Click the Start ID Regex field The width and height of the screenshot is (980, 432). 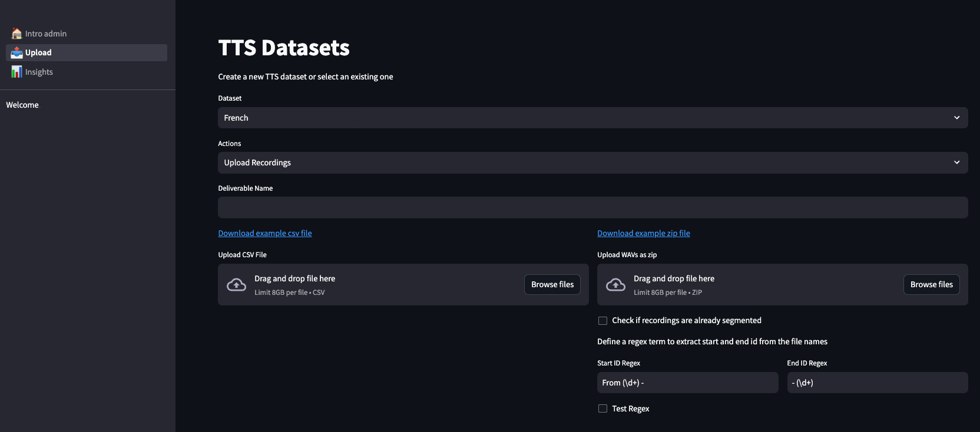pyautogui.click(x=687, y=383)
